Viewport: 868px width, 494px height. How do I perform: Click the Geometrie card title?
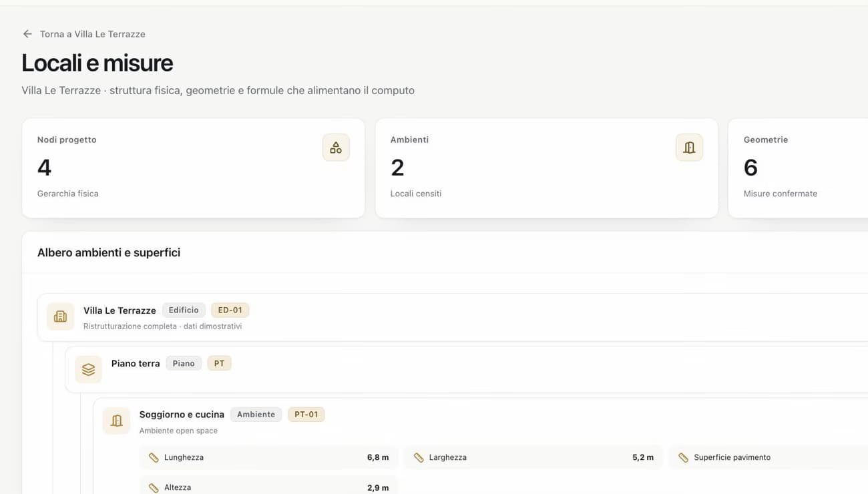766,140
